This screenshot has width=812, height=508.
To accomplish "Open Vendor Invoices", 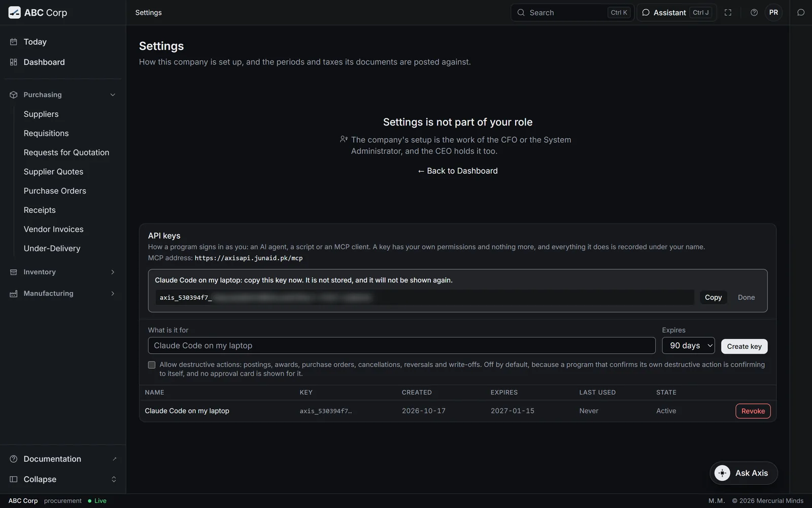I will point(53,229).
